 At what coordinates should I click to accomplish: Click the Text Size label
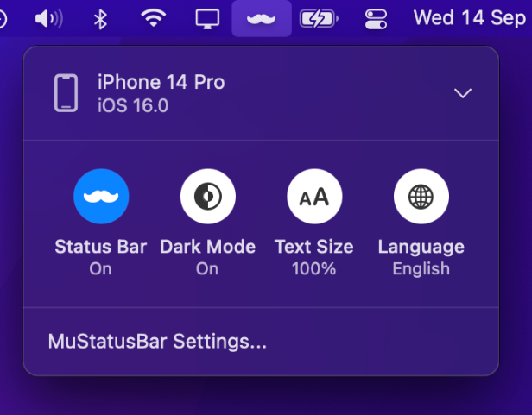click(x=314, y=247)
